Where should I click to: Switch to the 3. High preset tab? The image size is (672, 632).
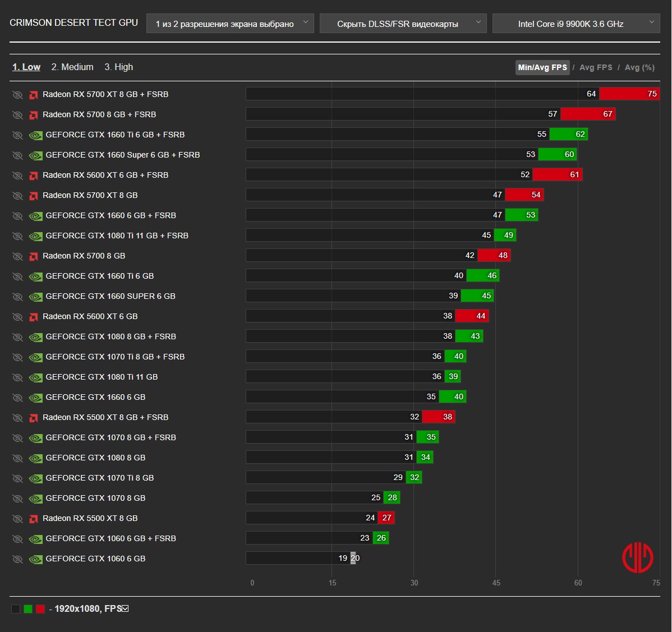119,67
